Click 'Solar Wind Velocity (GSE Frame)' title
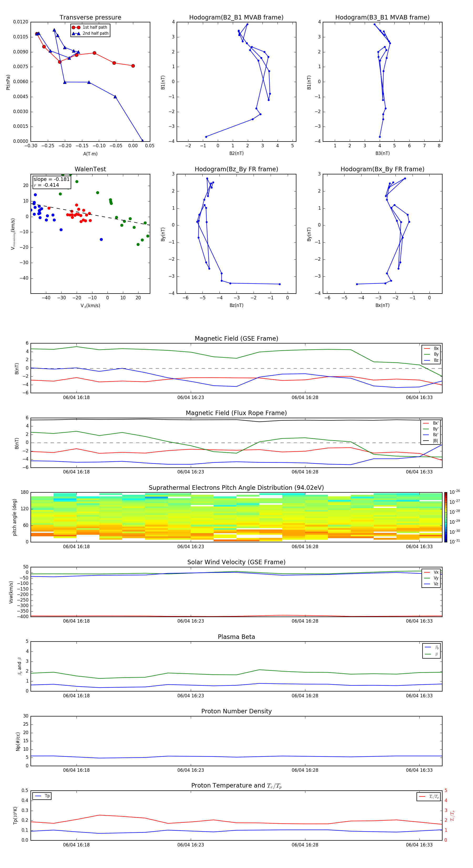 point(236,562)
